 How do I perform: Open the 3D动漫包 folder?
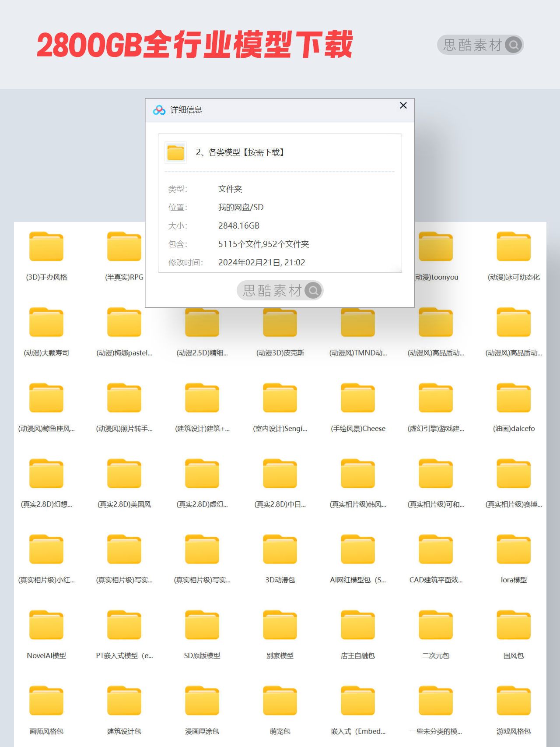click(280, 549)
